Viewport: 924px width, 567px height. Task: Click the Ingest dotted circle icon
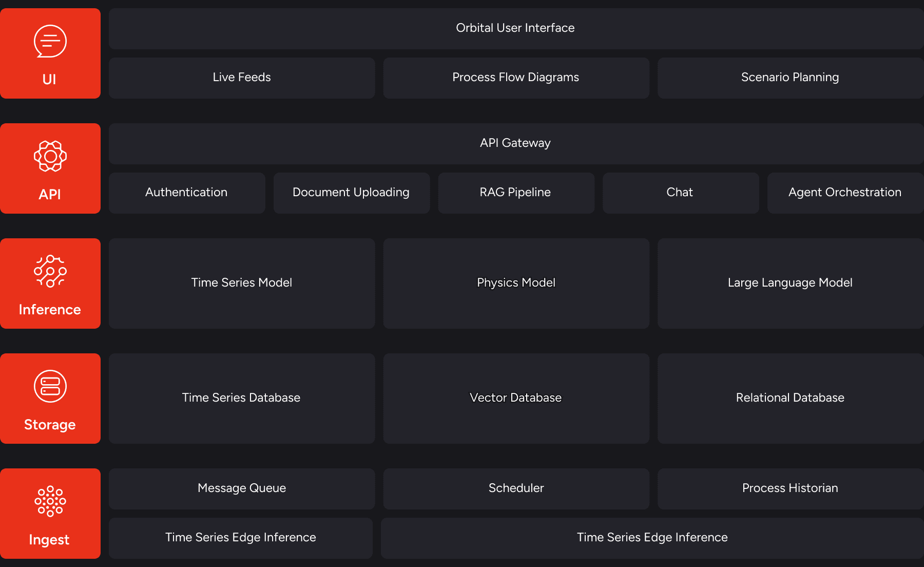pos(50,501)
